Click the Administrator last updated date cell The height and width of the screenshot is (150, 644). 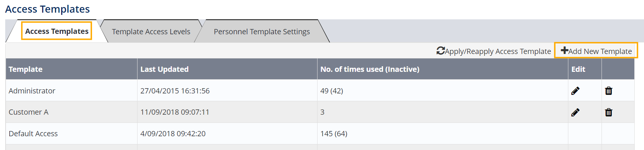(x=175, y=91)
